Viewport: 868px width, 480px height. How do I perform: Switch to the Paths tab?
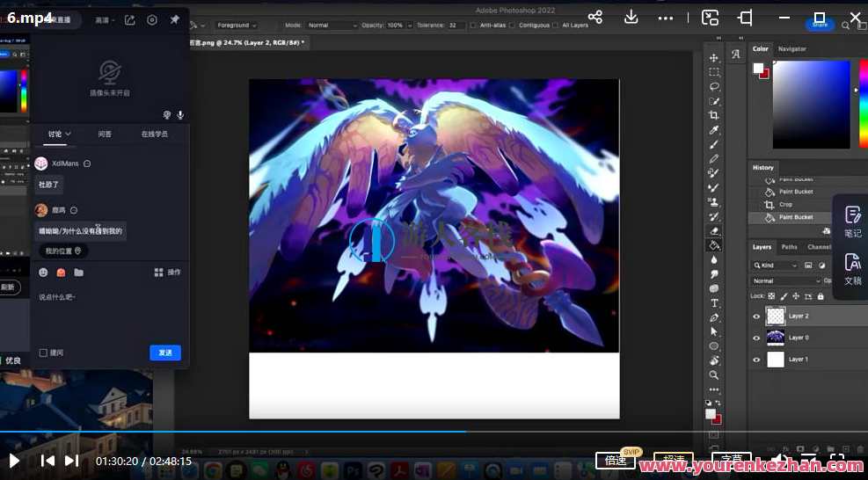point(790,247)
